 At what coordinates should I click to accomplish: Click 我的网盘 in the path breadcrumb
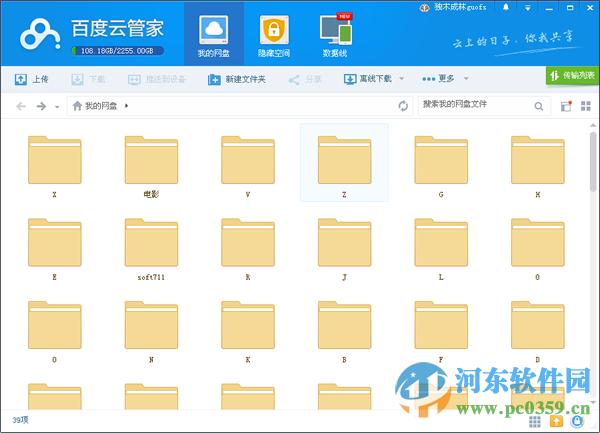pos(101,106)
